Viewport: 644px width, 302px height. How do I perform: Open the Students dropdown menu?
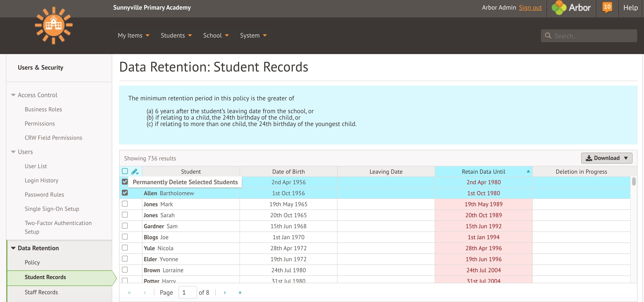coord(176,36)
